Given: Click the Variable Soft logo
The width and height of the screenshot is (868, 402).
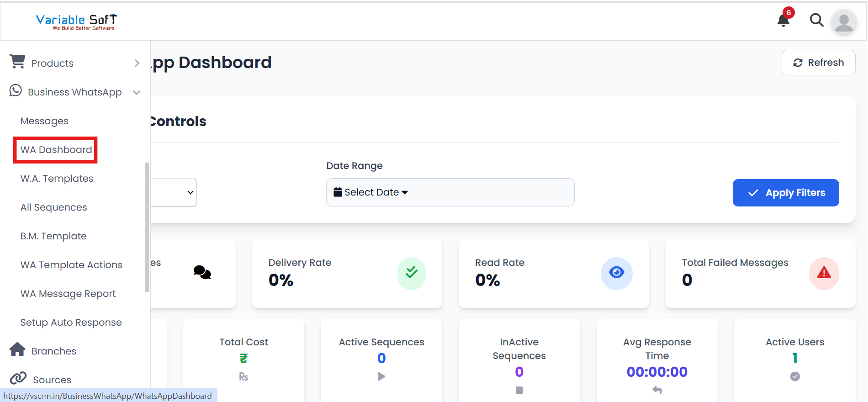Looking at the screenshot, I should 76,21.
